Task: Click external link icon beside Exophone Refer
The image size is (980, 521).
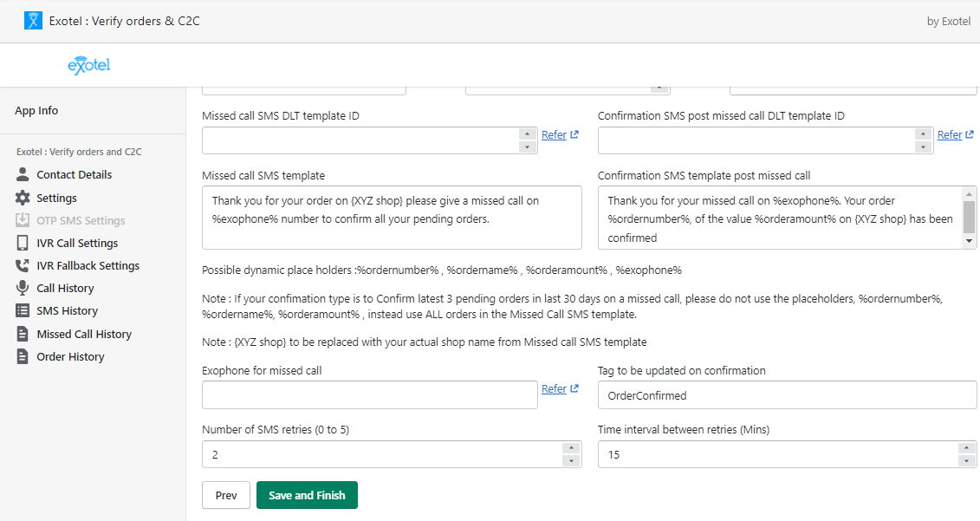Action: pos(574,388)
